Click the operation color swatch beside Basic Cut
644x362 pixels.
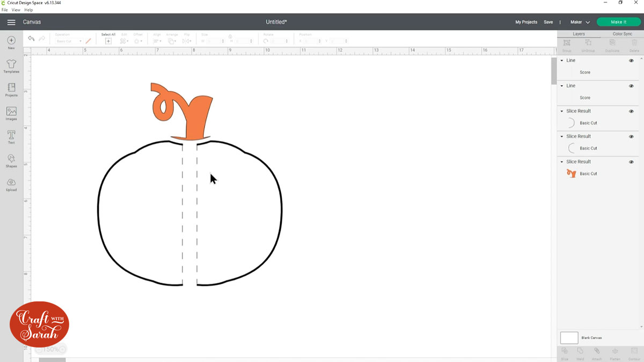coord(89,41)
